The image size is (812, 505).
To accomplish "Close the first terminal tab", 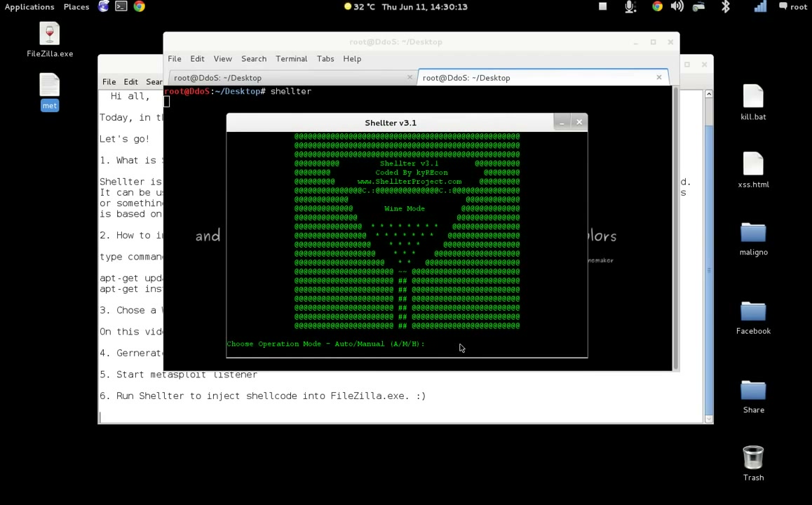I will pos(410,77).
